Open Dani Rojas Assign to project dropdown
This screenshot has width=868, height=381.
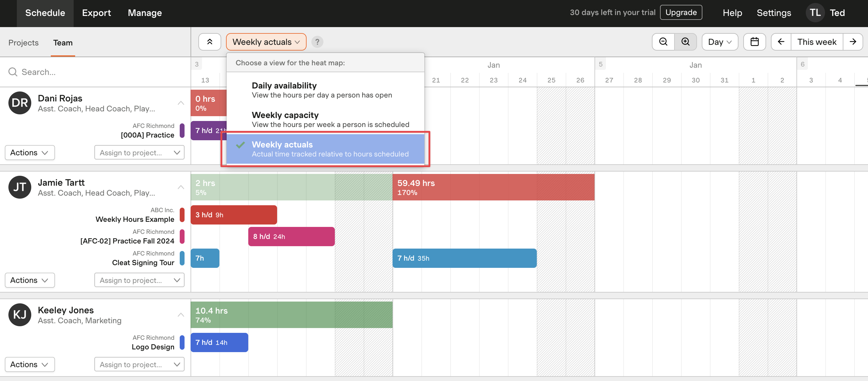tap(139, 153)
